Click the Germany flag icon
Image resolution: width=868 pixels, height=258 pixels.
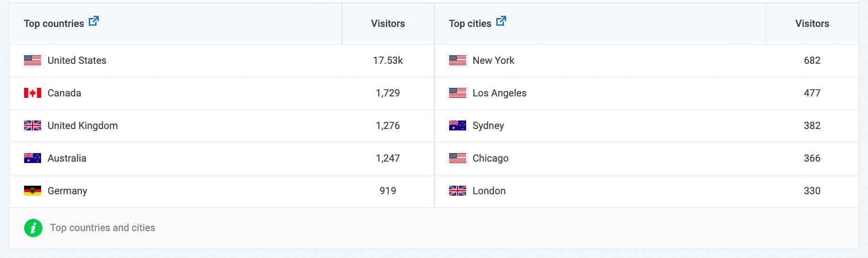pos(33,191)
